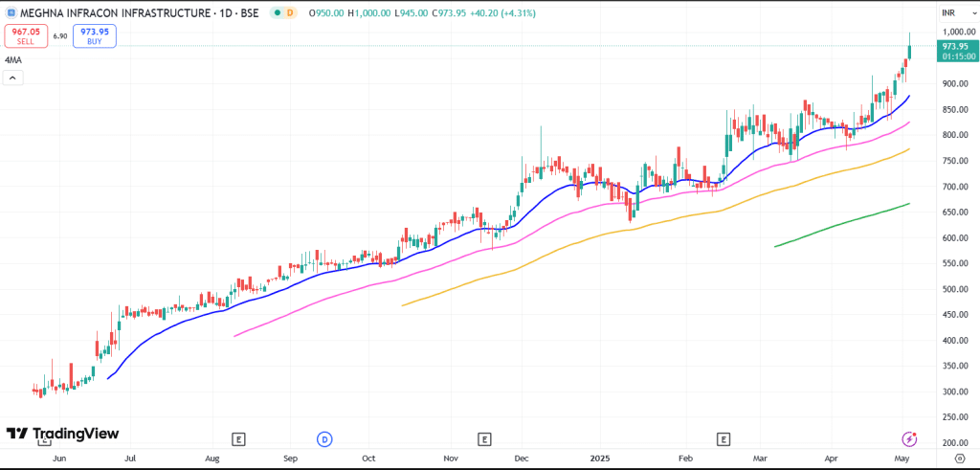Click the 400.00 price axis label
Viewport: 980px width, 470px height.
coord(954,341)
